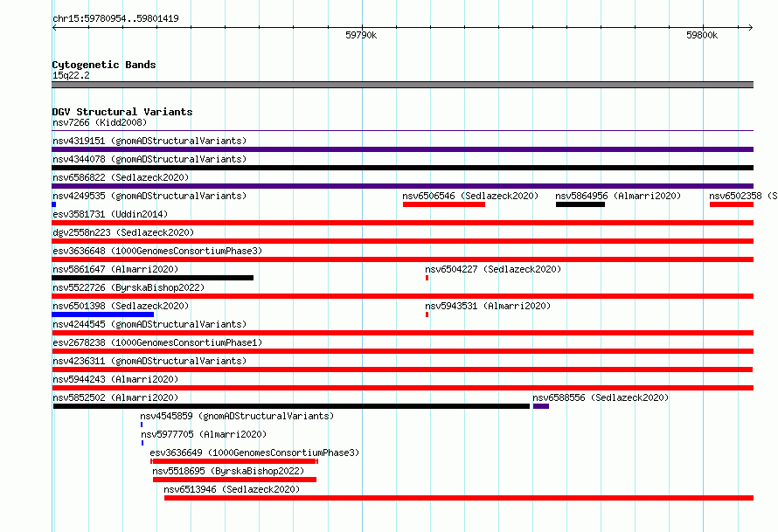The width and height of the screenshot is (778, 532).
Task: Select the nsv4344078 gnomAD variant label
Action: (149, 159)
